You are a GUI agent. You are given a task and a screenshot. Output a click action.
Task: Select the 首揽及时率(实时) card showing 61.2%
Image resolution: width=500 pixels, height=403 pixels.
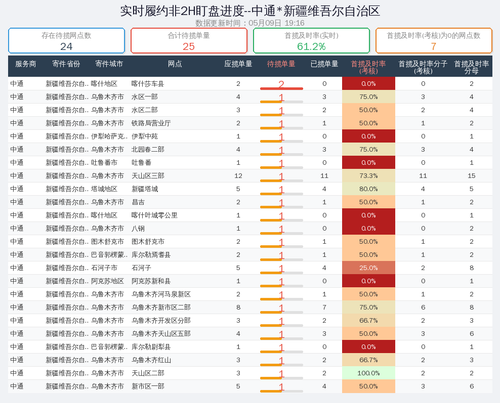pyautogui.click(x=311, y=41)
